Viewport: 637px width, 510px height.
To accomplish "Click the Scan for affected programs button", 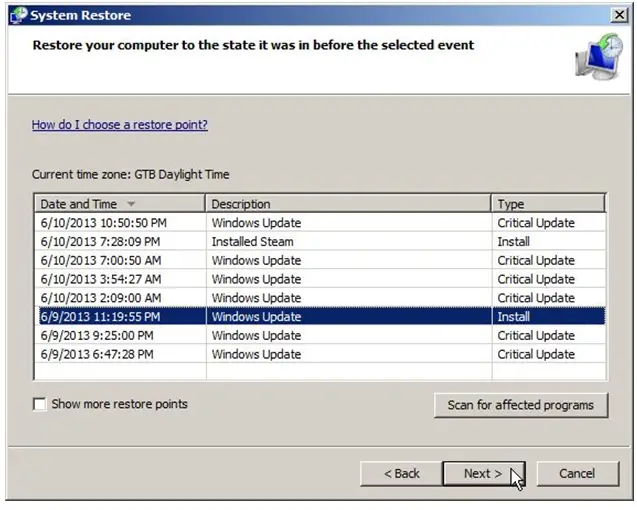I will pyautogui.click(x=521, y=405).
